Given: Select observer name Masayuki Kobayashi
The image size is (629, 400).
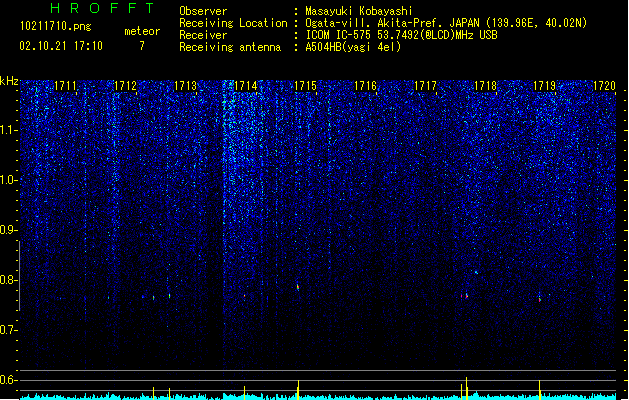Looking at the screenshot, I should point(359,11).
